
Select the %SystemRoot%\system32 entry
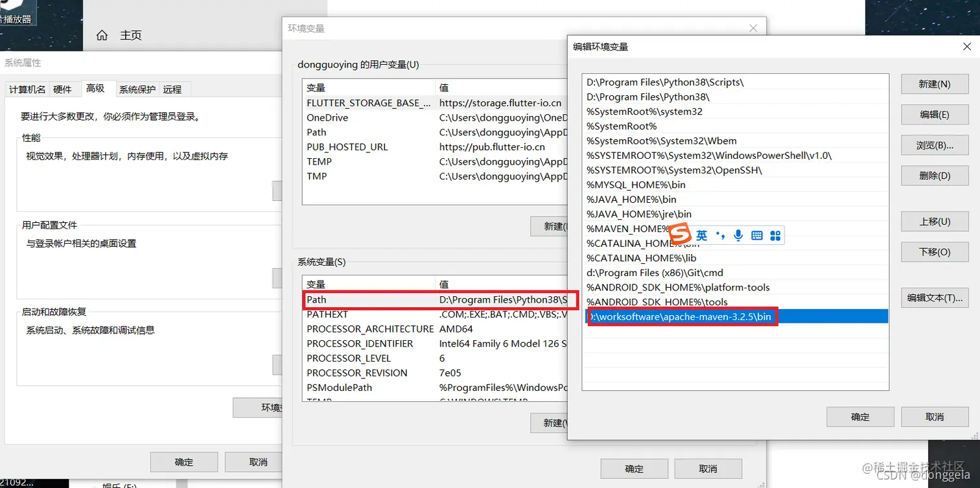tap(735, 111)
